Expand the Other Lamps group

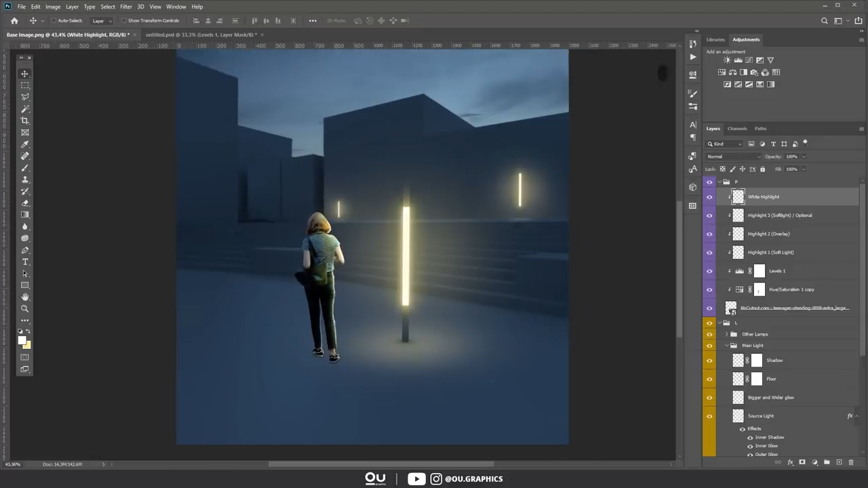727,334
